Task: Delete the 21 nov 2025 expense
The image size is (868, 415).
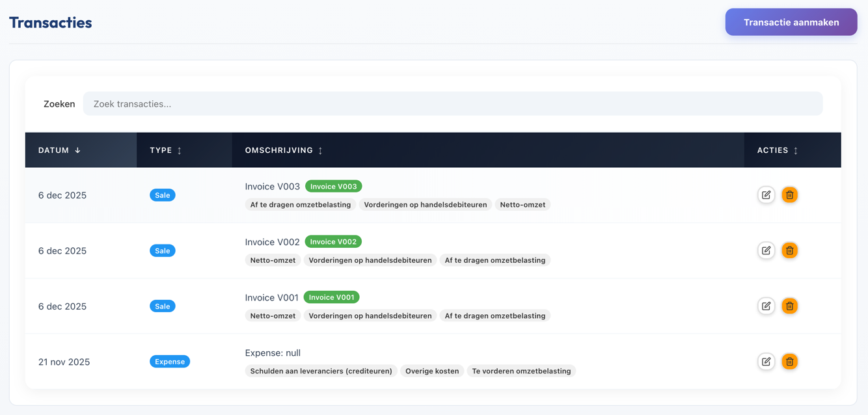Action: [789, 362]
